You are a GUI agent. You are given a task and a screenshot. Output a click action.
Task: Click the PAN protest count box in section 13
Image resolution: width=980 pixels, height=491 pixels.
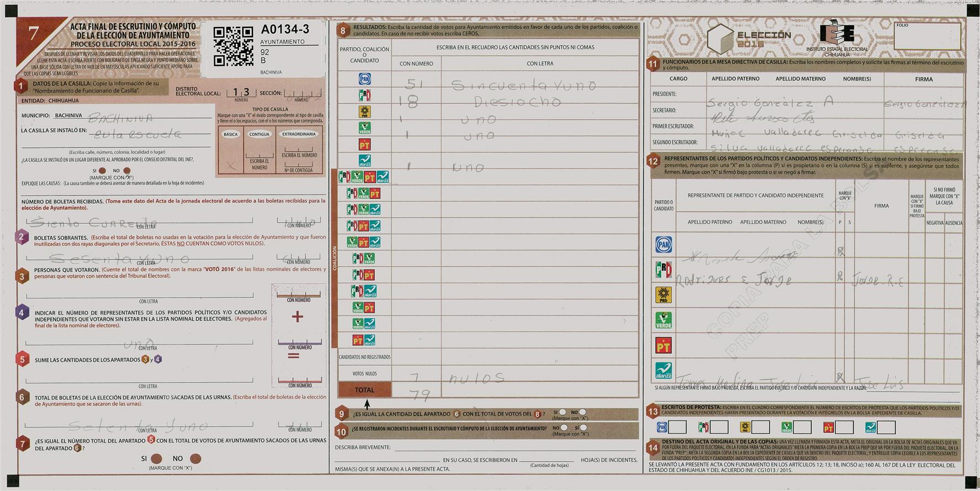(677, 427)
